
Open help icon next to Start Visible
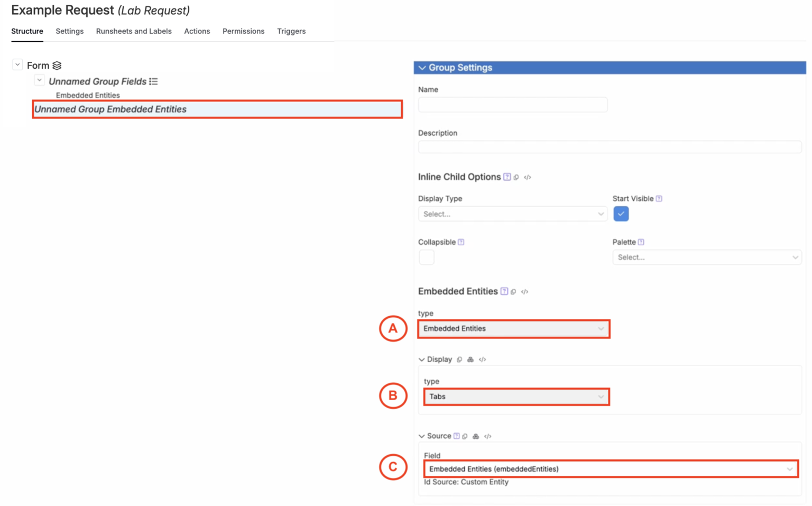point(659,199)
